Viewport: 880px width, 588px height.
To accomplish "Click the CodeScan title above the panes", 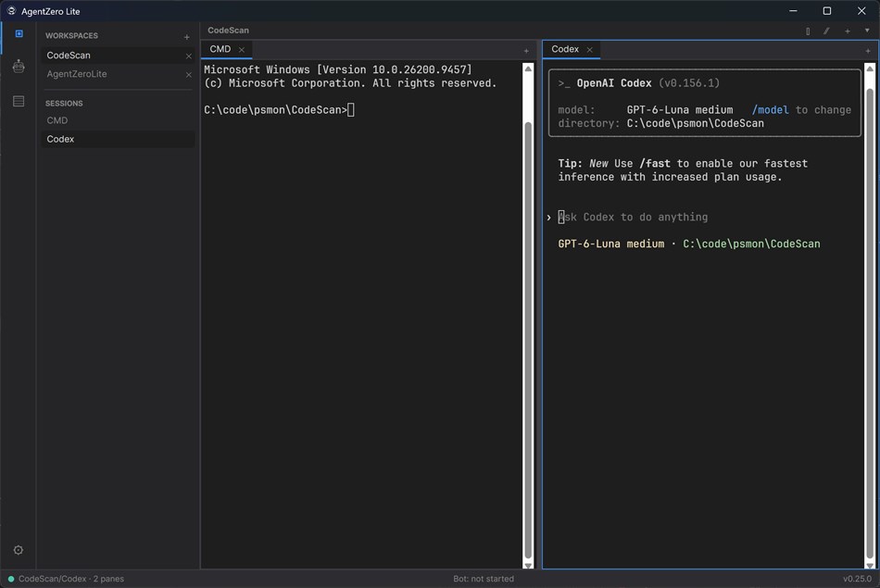I will click(x=228, y=31).
